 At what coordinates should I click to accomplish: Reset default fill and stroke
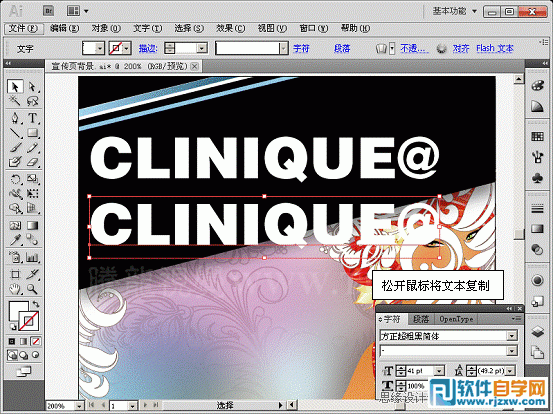tap(12, 327)
